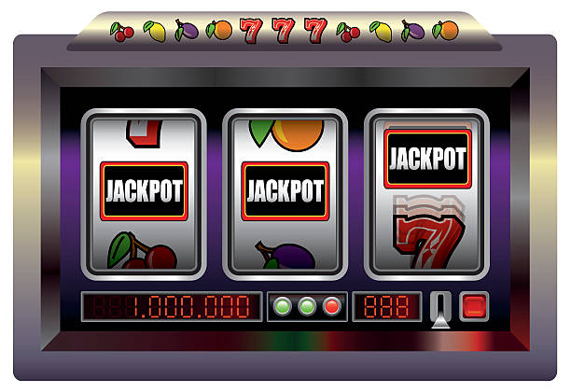
Task: Click the coin slot lever
Action: click(440, 310)
